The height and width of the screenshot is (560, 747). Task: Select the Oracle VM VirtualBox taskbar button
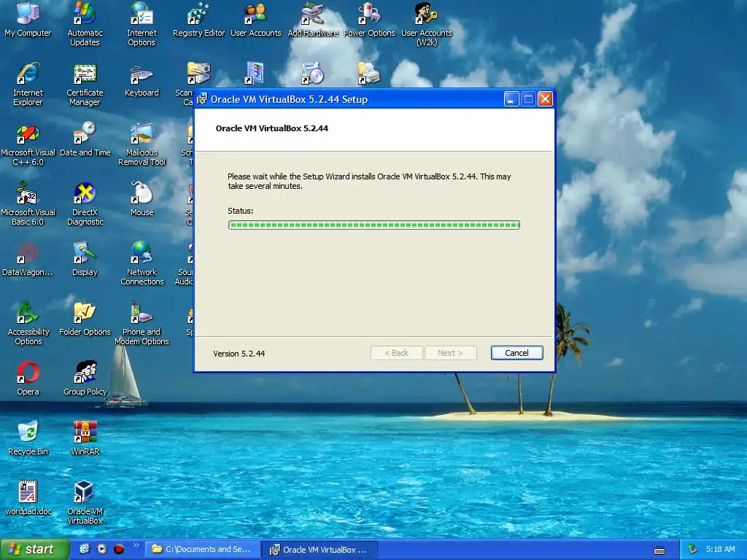click(x=320, y=550)
